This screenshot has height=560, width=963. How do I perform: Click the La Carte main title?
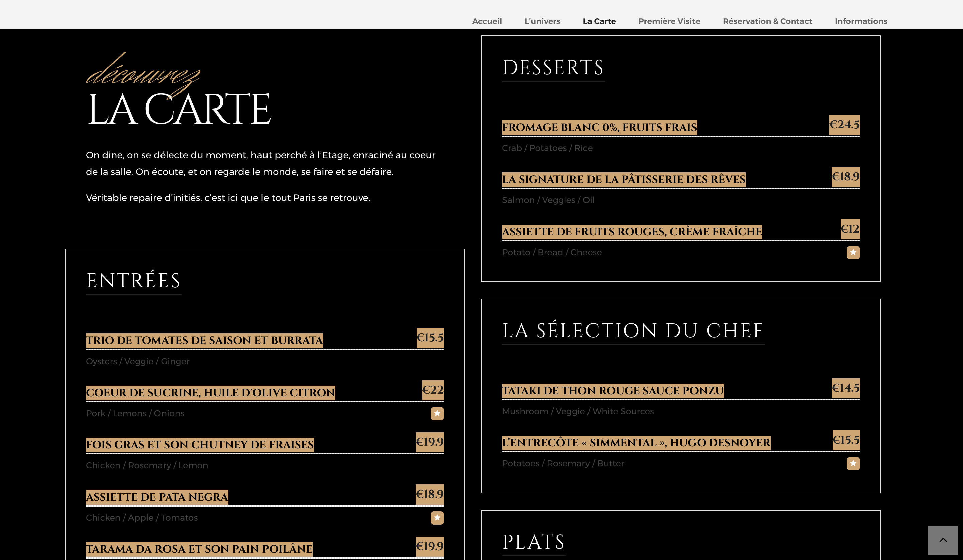point(179,109)
